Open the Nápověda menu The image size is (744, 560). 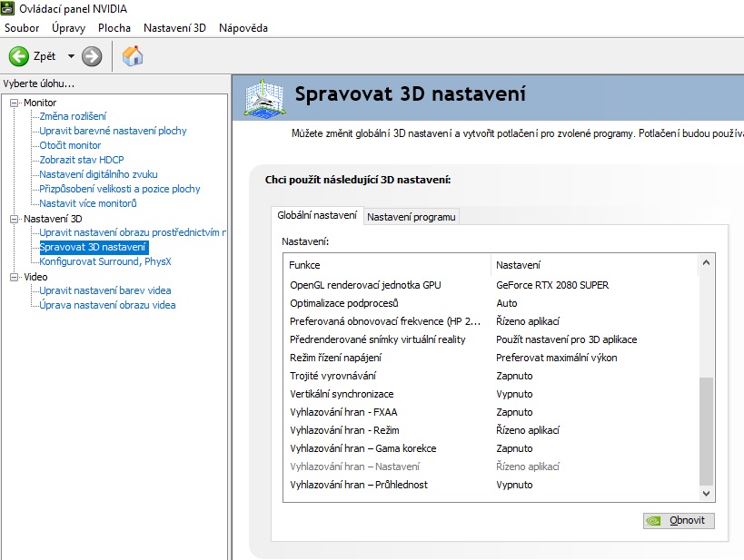pos(243,28)
